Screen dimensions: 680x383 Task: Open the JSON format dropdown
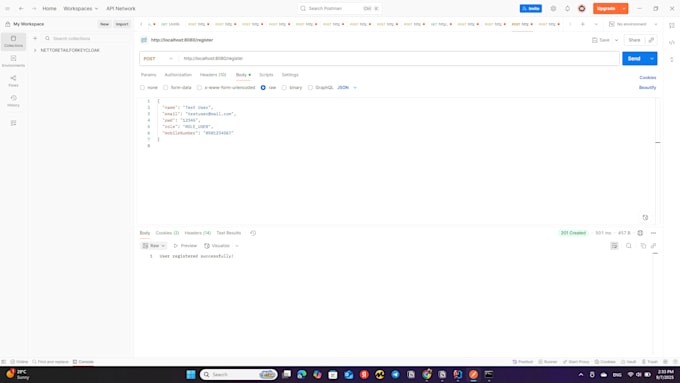tap(347, 88)
